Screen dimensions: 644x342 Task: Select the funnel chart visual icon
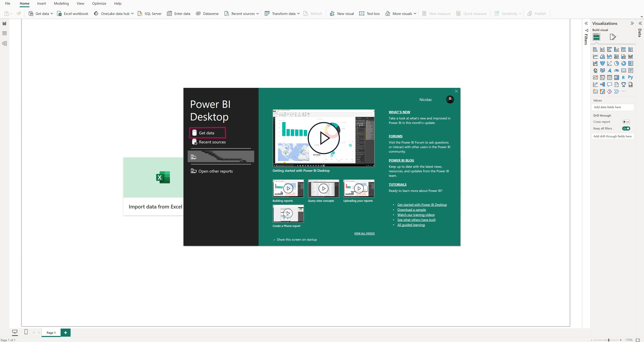tap(603, 63)
